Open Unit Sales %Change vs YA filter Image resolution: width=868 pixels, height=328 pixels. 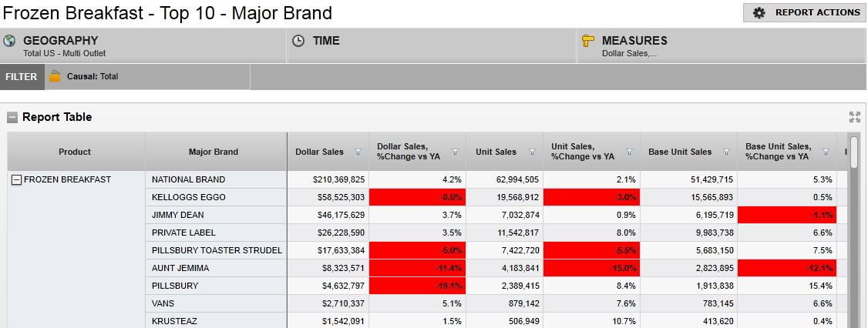point(629,152)
